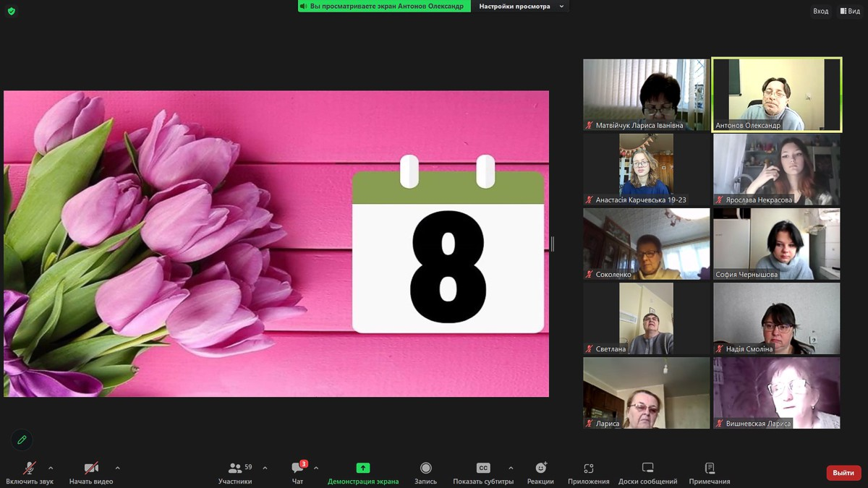Expand video options arrow beside Начать видео

tap(117, 468)
